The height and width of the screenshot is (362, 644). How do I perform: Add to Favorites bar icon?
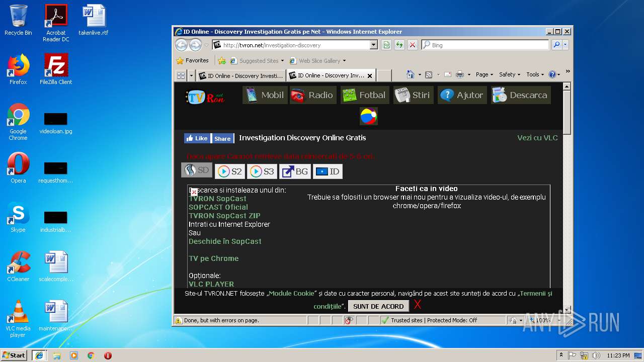[x=222, y=60]
